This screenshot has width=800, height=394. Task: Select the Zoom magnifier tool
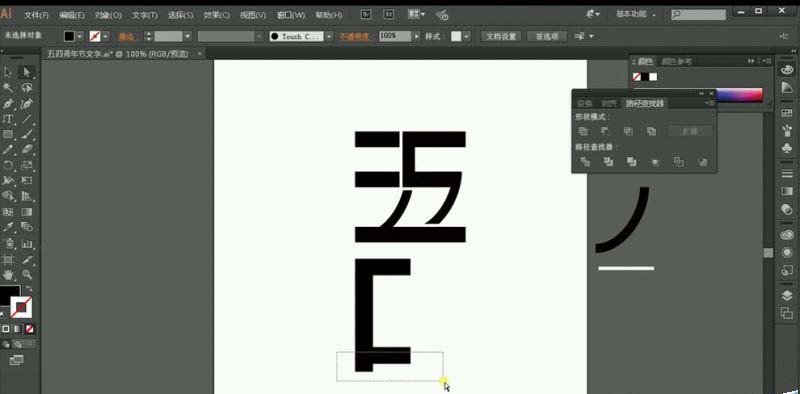click(x=27, y=275)
